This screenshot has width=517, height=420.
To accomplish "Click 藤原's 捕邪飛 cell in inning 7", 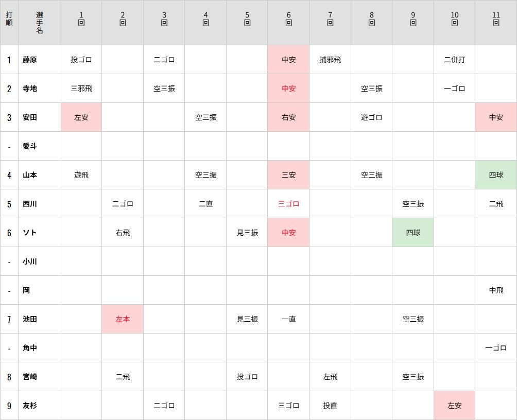I will pos(330,60).
